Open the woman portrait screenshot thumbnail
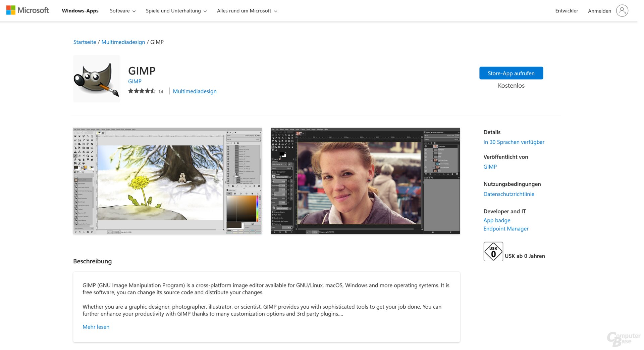This screenshot has width=644, height=350. 366,181
